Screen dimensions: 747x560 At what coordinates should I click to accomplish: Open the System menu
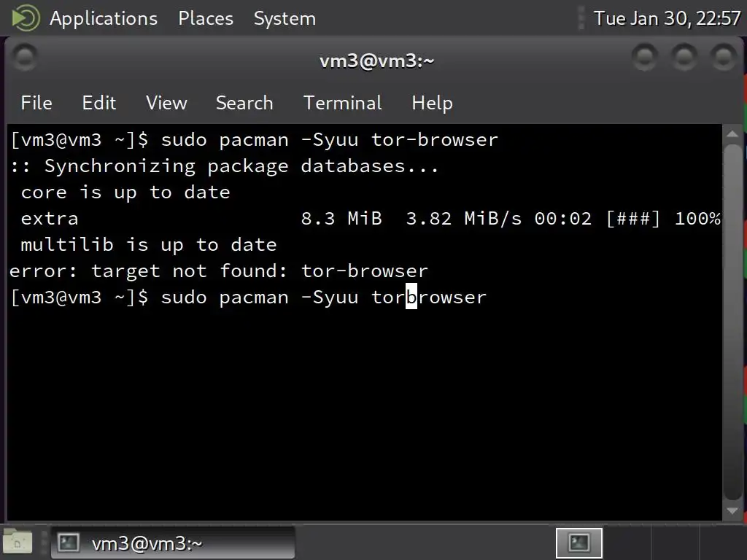285,18
